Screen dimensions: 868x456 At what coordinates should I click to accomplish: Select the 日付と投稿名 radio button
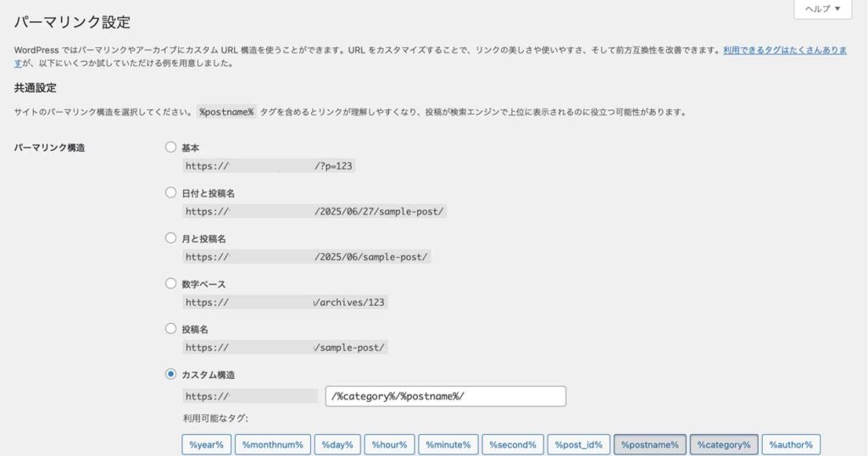(170, 192)
